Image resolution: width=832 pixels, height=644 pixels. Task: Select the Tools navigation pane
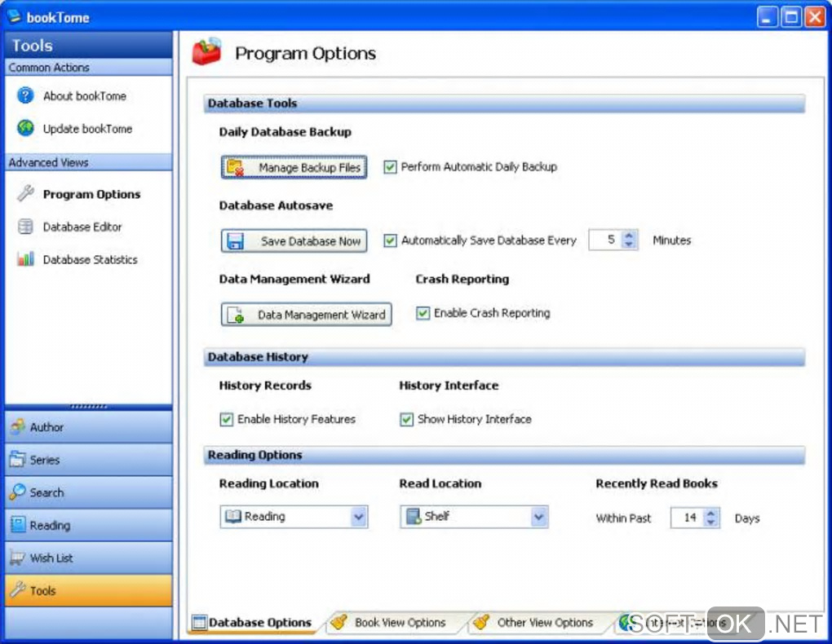(x=88, y=590)
